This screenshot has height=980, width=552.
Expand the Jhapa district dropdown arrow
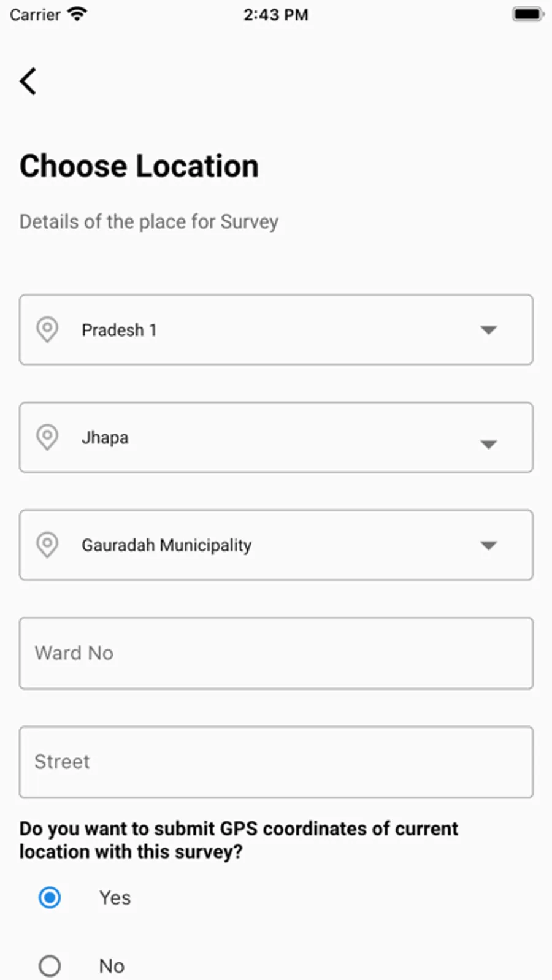[488, 444]
